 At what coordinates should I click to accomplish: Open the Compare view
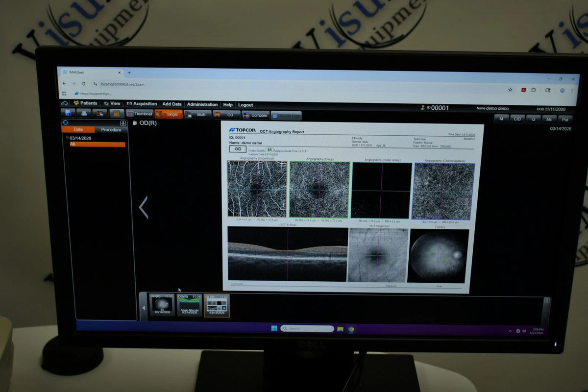click(x=256, y=115)
